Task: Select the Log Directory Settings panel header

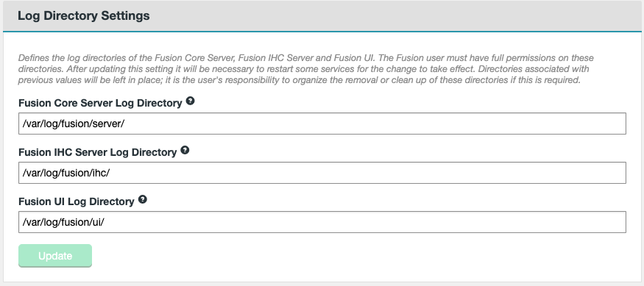Action: 322,16
